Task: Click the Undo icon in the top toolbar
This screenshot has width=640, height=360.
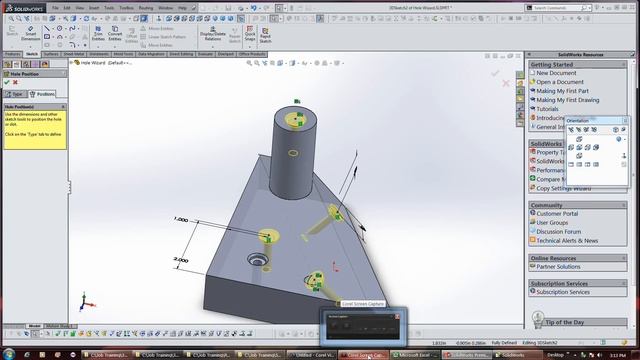Action: tap(253, 8)
